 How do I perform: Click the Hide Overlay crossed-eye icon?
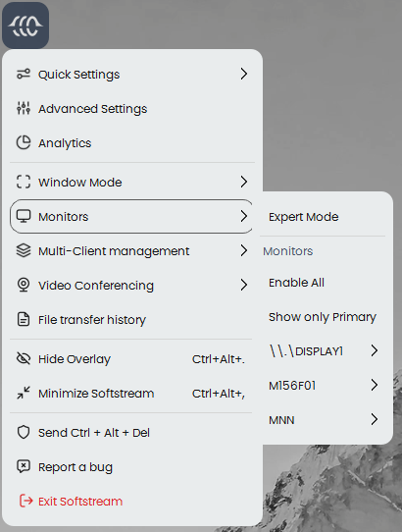point(24,358)
